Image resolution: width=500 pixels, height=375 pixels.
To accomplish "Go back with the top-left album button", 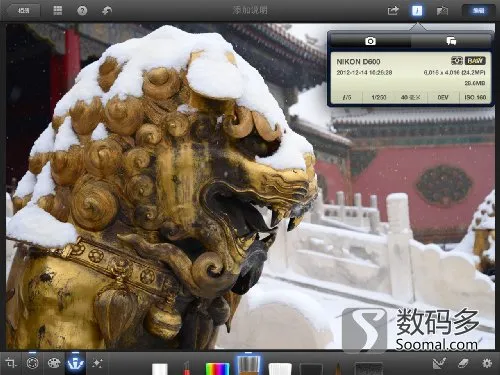I will point(24,11).
